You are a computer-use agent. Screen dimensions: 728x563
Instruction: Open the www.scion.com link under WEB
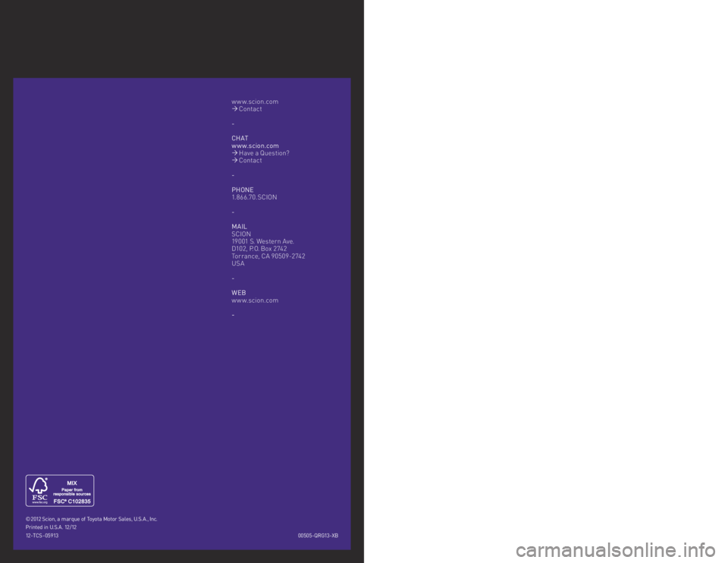[255, 300]
